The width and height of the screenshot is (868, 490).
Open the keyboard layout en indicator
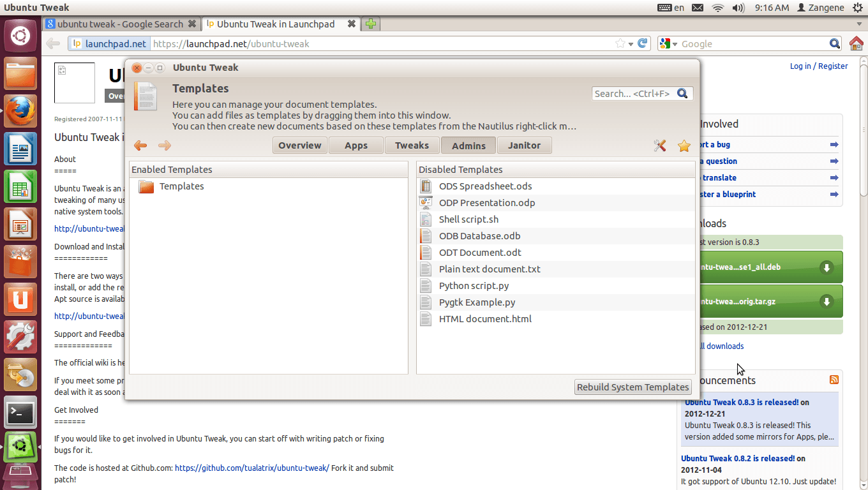(671, 8)
